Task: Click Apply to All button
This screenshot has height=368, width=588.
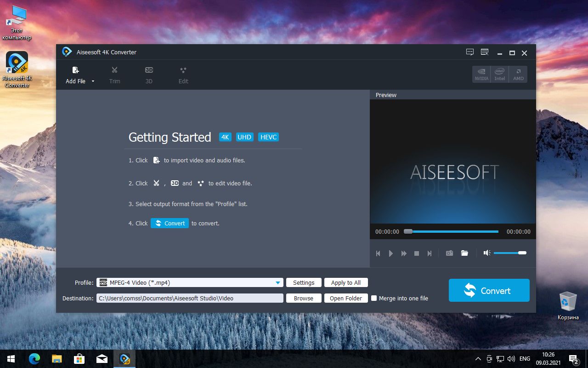Action: pyautogui.click(x=346, y=282)
